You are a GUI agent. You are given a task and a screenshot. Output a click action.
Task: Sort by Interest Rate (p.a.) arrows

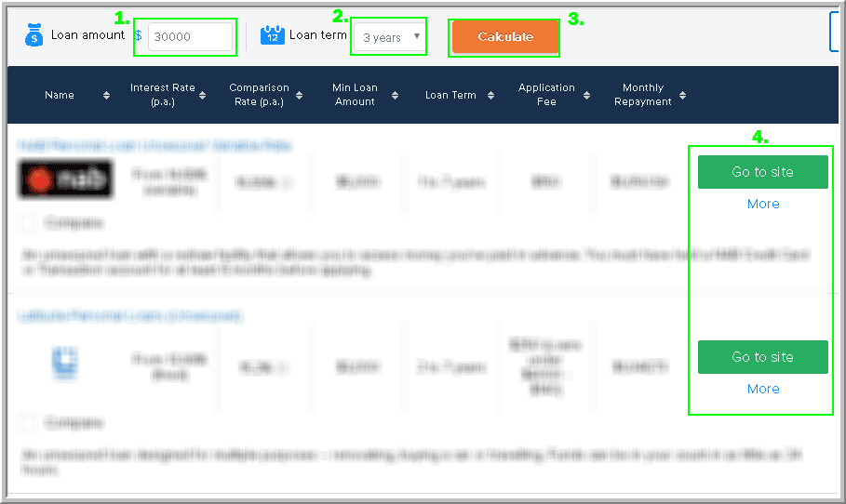pos(204,95)
